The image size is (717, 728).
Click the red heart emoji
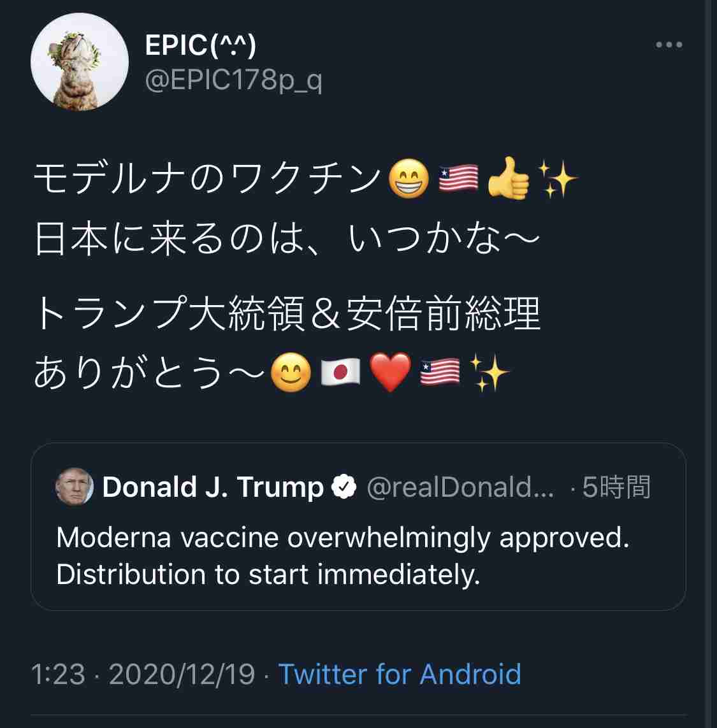tap(390, 374)
